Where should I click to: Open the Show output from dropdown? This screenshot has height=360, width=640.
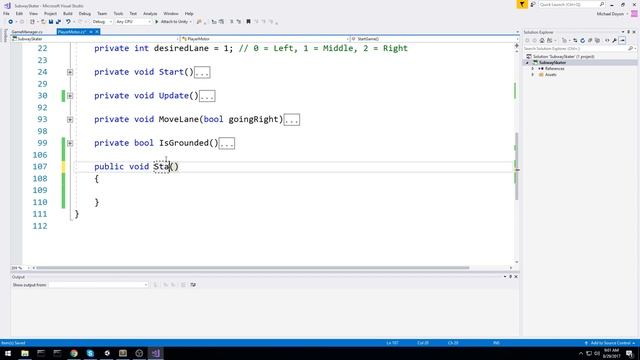point(98,284)
